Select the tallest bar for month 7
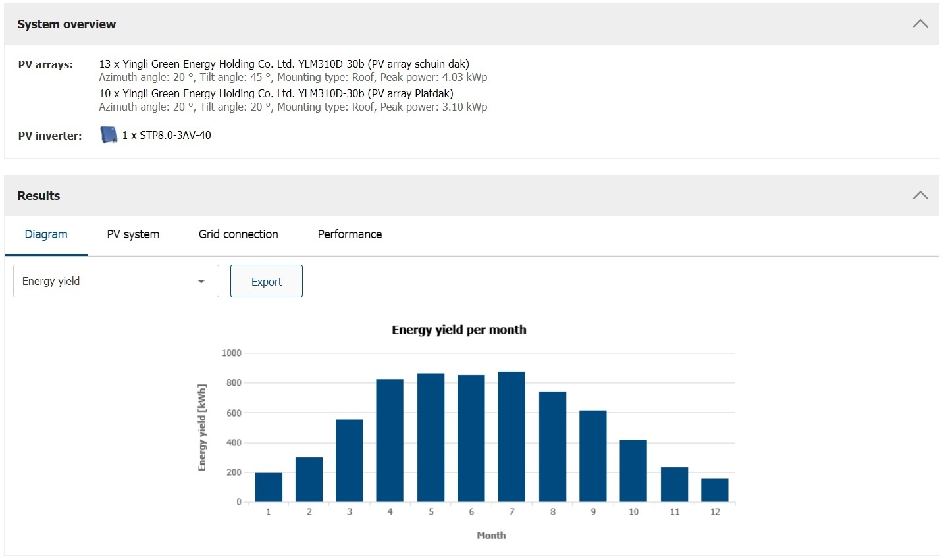942x560 pixels. (511, 437)
